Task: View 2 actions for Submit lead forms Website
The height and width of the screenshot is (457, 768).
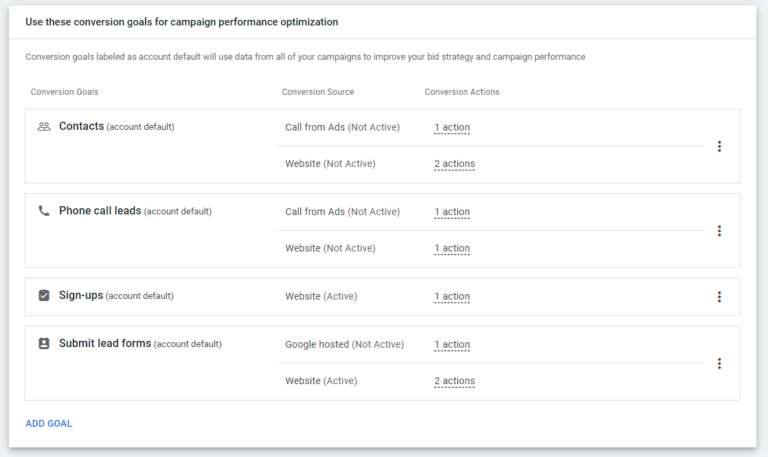Action: [x=454, y=381]
